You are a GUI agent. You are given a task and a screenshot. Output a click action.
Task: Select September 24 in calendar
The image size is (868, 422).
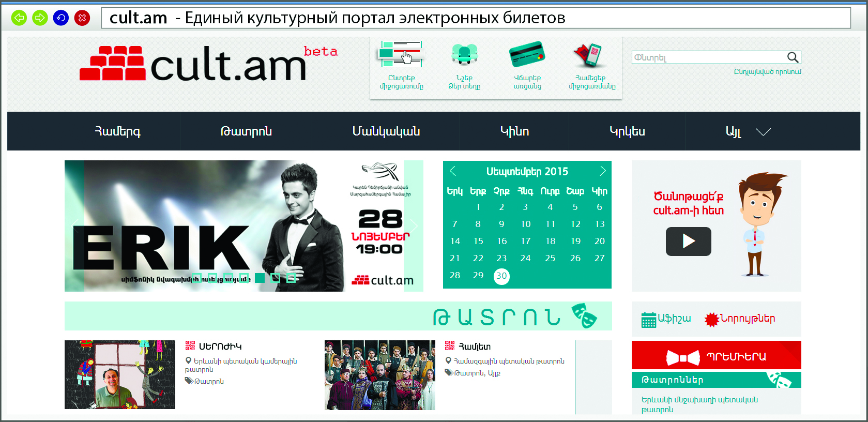[x=525, y=258]
